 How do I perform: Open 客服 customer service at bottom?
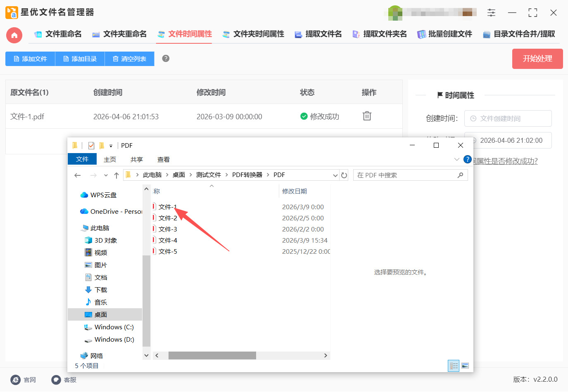64,380
